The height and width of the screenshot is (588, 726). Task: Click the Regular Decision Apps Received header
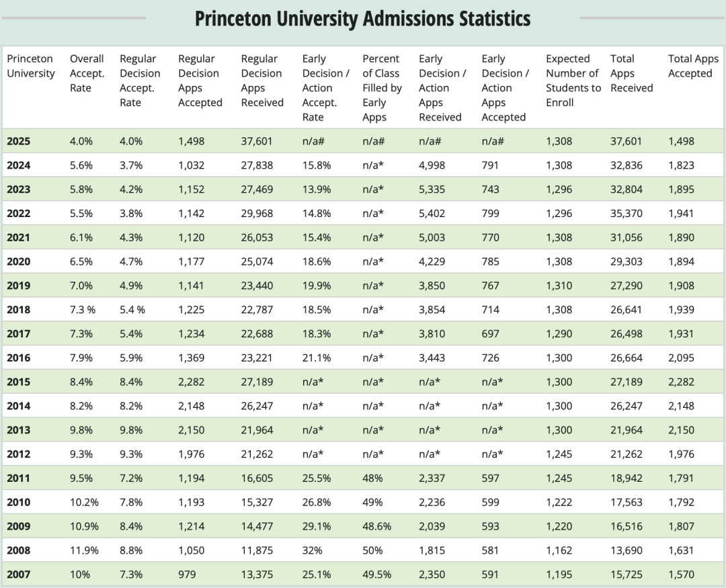(x=262, y=81)
